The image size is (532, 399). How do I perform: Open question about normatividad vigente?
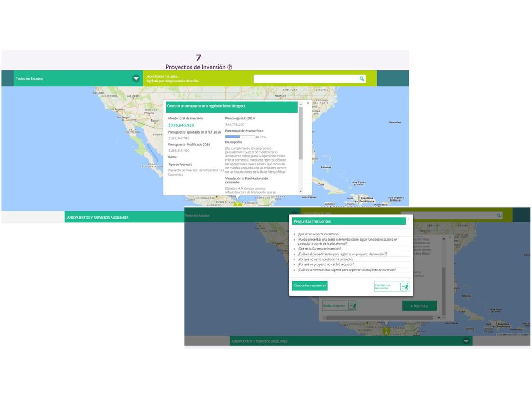coord(347,270)
